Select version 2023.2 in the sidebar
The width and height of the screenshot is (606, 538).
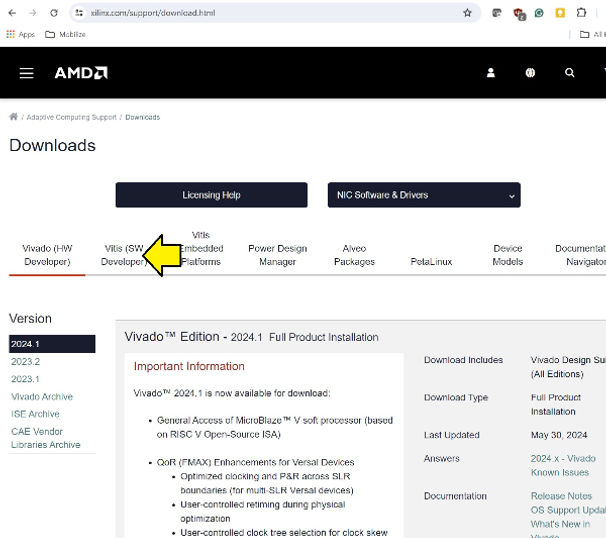pos(26,362)
